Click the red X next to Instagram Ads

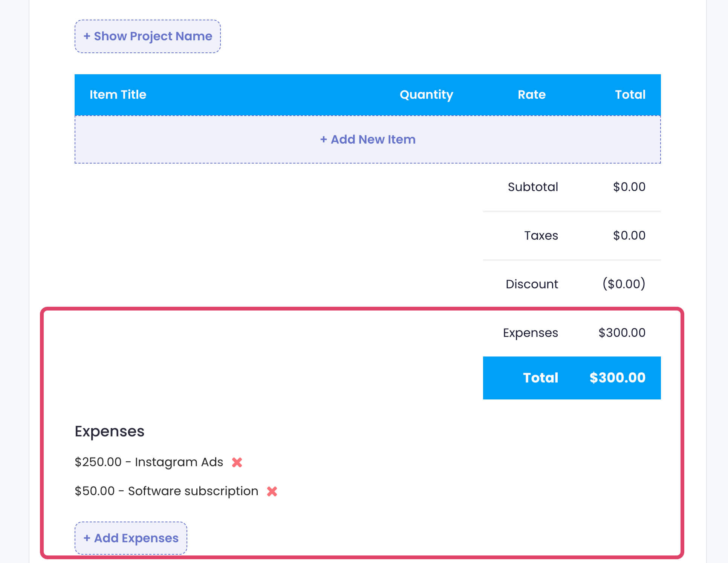point(237,462)
